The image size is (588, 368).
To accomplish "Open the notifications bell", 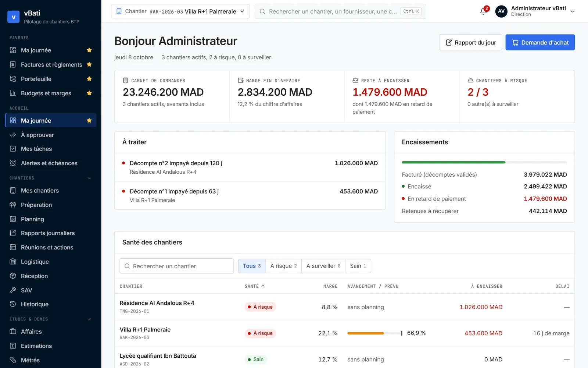I will click(x=484, y=11).
